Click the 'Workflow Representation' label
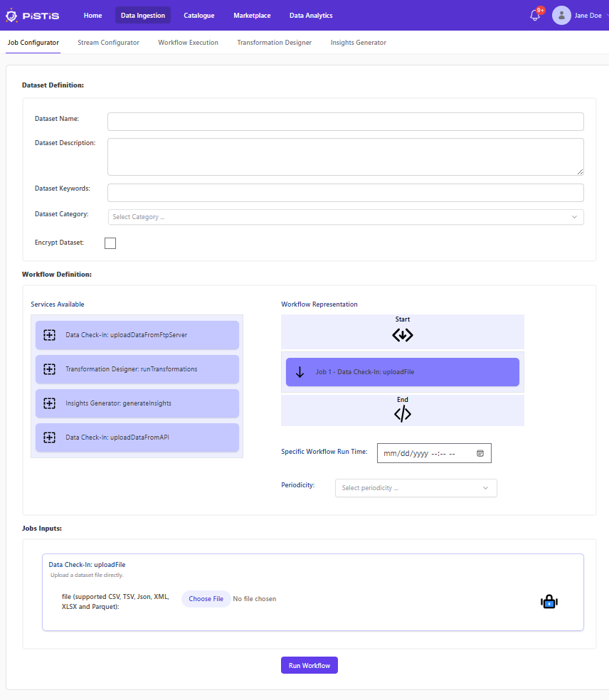The image size is (609, 700). pyautogui.click(x=319, y=304)
